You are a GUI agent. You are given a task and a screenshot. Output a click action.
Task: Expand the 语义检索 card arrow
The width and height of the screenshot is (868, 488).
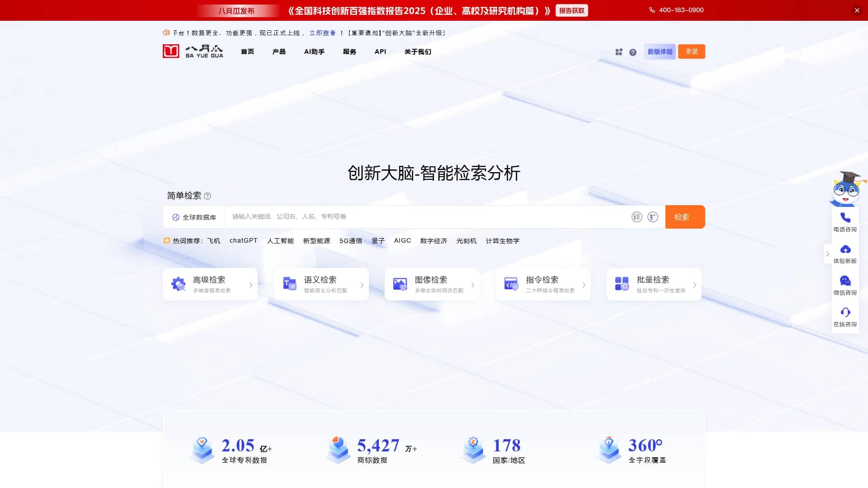(362, 285)
